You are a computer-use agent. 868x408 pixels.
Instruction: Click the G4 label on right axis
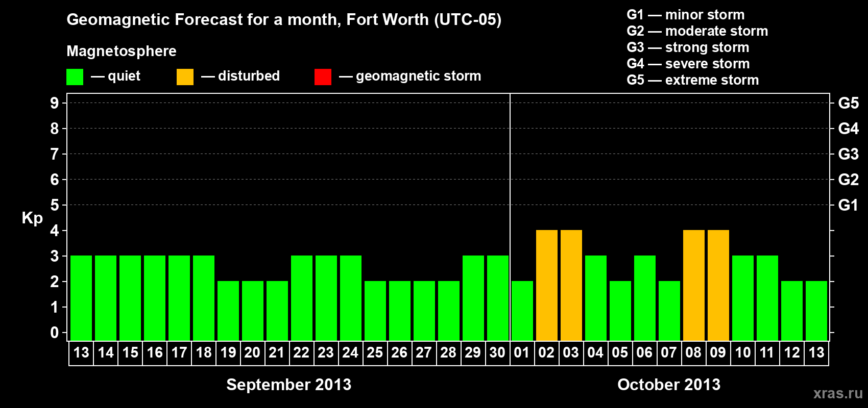tap(849, 129)
